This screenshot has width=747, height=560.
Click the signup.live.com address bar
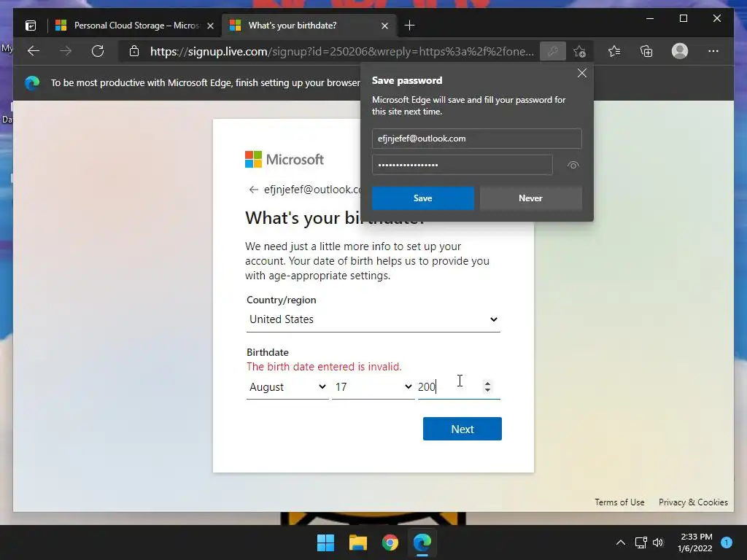pos(341,52)
